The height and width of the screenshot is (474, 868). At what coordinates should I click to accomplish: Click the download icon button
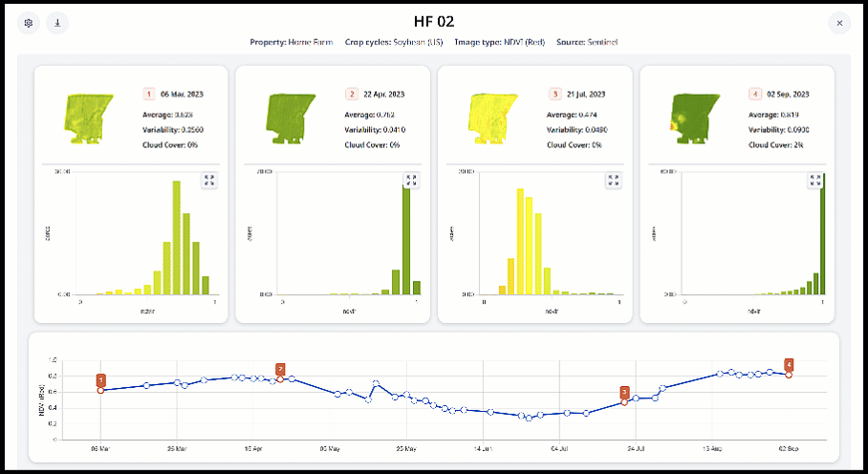pos(57,23)
